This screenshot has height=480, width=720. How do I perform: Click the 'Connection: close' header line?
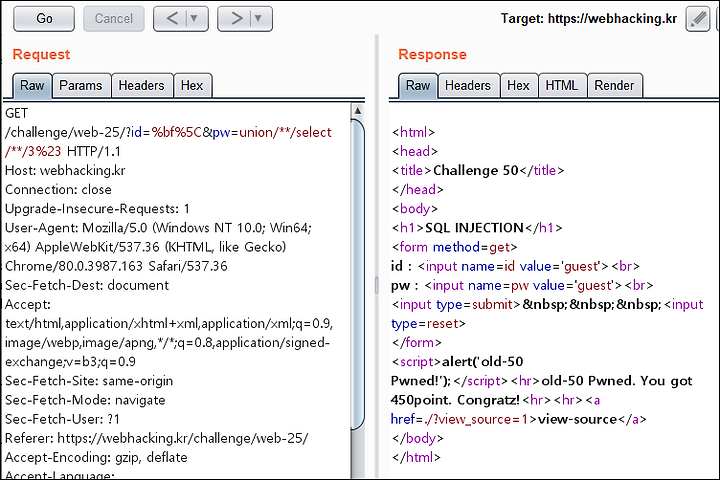(x=58, y=190)
